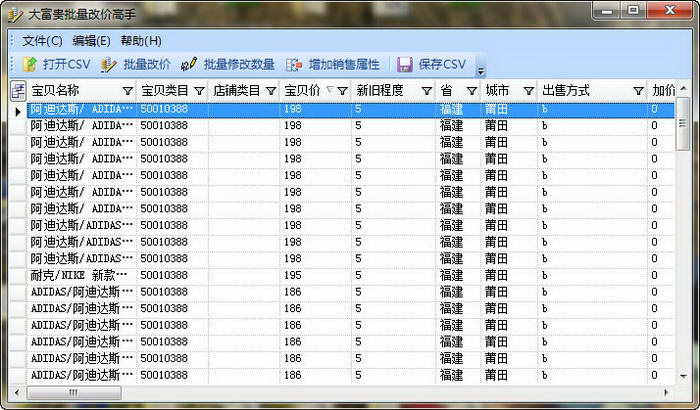The width and height of the screenshot is (700, 410).
Task: Open the filter dropdown for 宝贝类目 column
Action: pyautogui.click(x=200, y=91)
